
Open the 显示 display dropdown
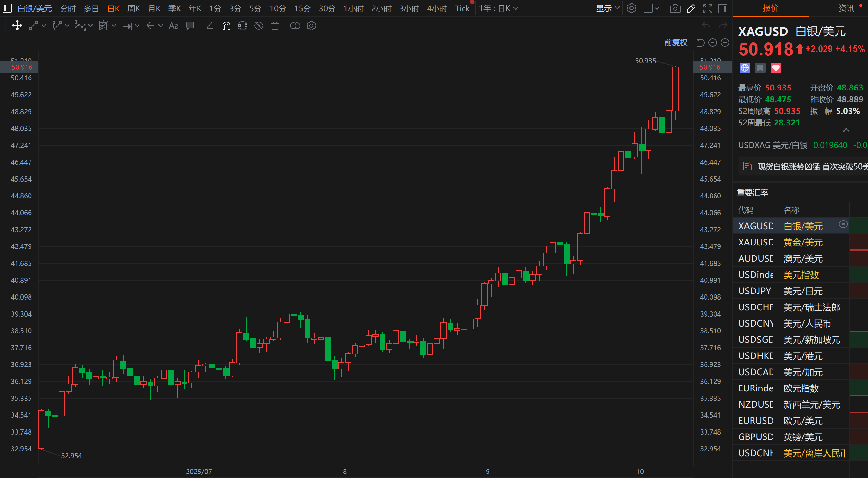tap(607, 8)
